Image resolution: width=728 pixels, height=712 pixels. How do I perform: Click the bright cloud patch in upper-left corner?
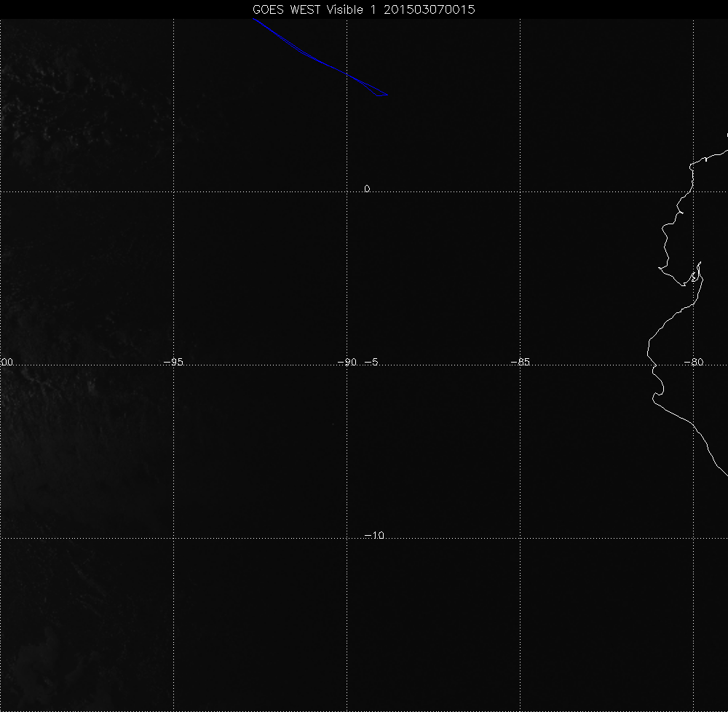coord(44,102)
